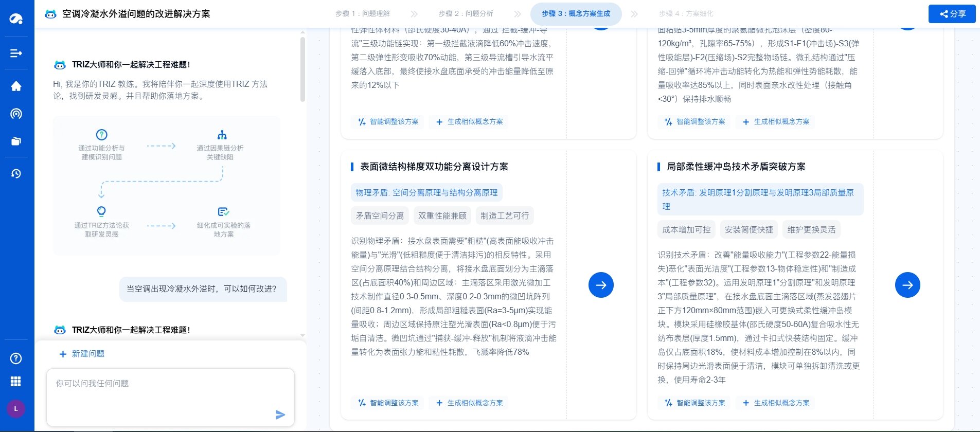
Task: Click the chat panel vertical scrollbar
Action: (302, 69)
